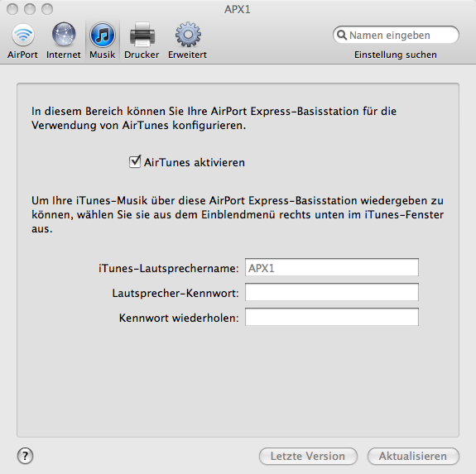
Task: Uncheck AirTunes aktivieren checkbox
Action: pyautogui.click(x=135, y=161)
